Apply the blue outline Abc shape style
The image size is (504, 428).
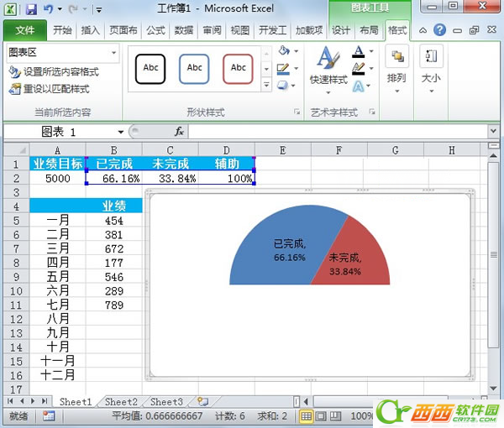click(194, 69)
